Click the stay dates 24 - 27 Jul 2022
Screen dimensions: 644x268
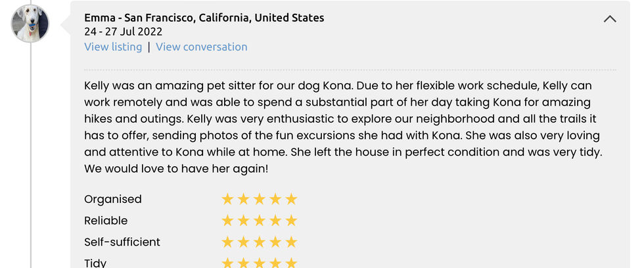tap(124, 32)
